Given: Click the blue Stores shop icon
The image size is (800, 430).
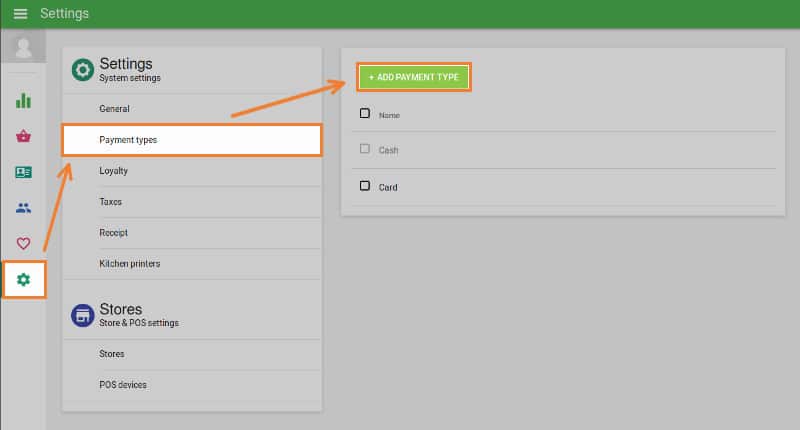Looking at the screenshot, I should click(x=83, y=315).
